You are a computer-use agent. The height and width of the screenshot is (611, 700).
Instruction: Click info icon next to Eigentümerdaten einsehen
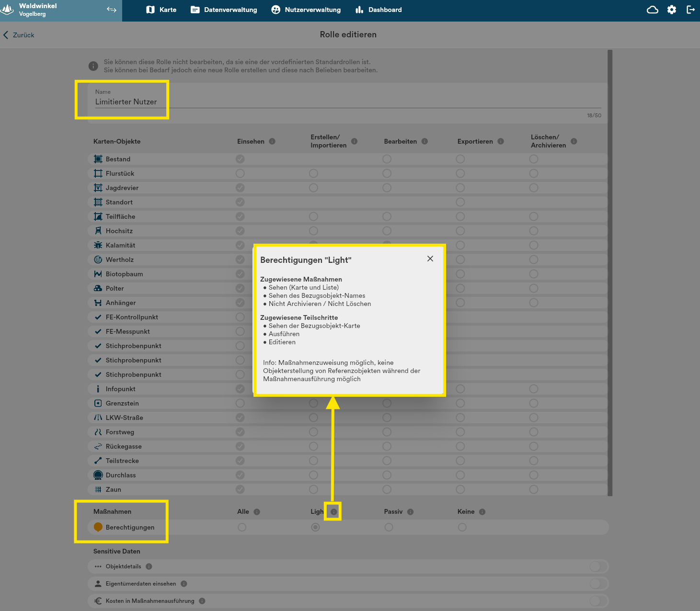(x=184, y=584)
